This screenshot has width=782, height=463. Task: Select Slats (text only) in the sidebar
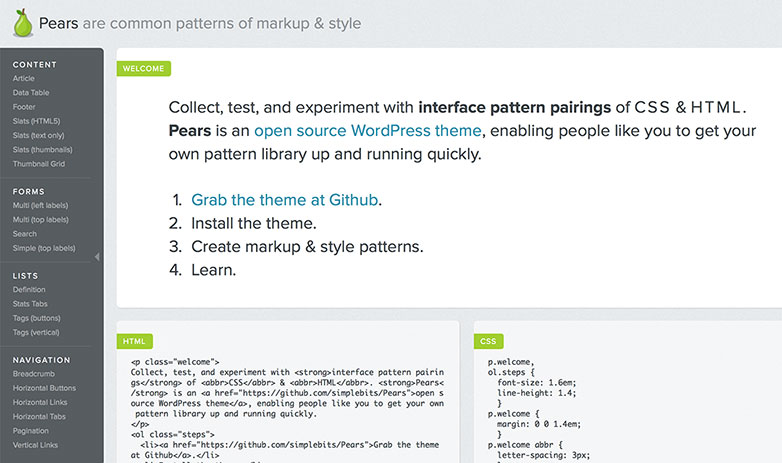[38, 135]
